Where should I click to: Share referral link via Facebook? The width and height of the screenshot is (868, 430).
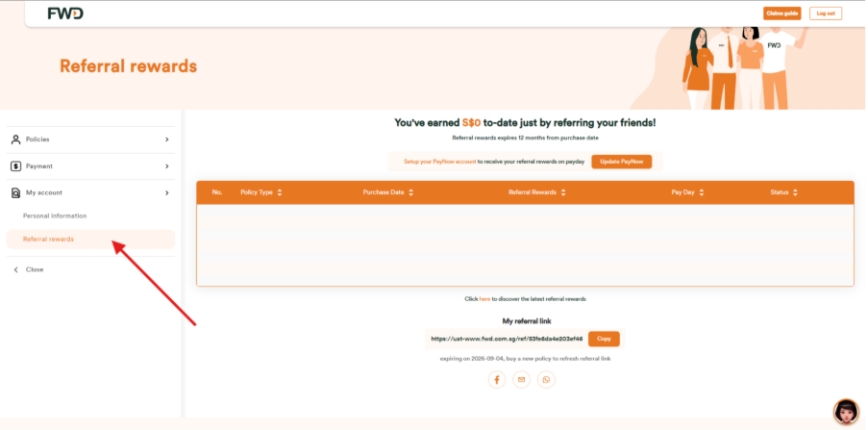coord(497,380)
